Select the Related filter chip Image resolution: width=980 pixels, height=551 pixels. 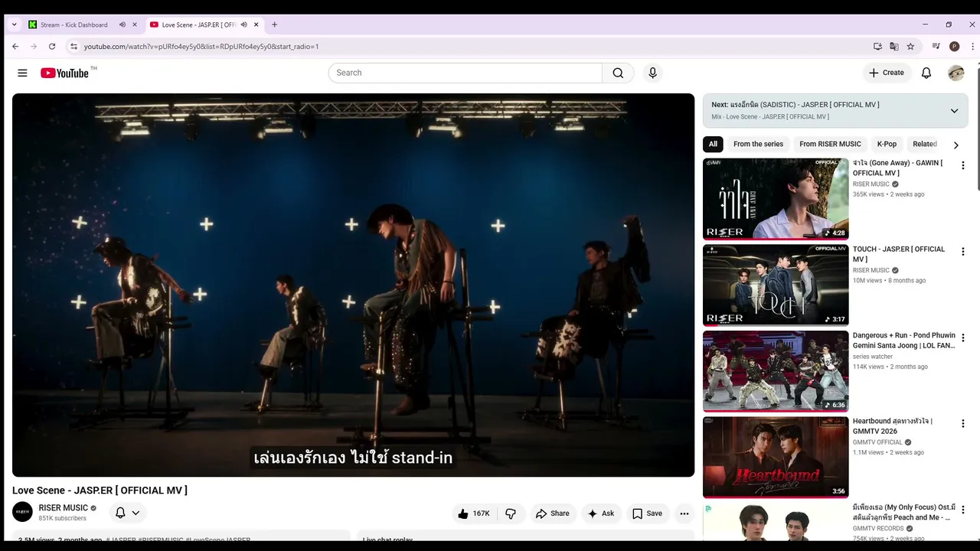(925, 144)
